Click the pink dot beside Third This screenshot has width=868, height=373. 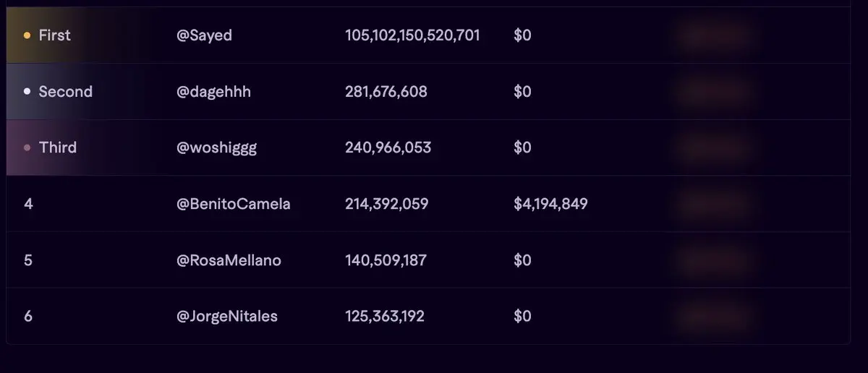[27, 147]
